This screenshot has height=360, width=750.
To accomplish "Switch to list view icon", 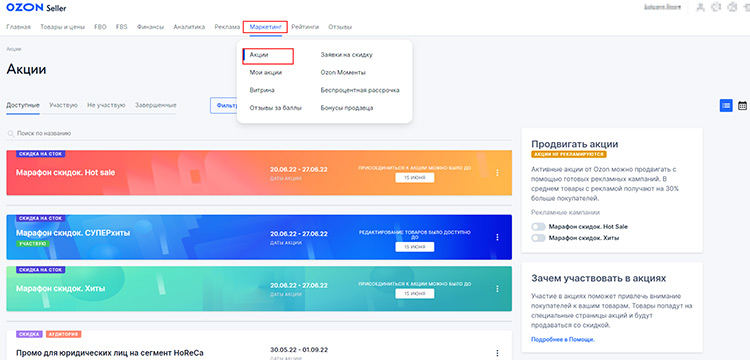I will 726,106.
